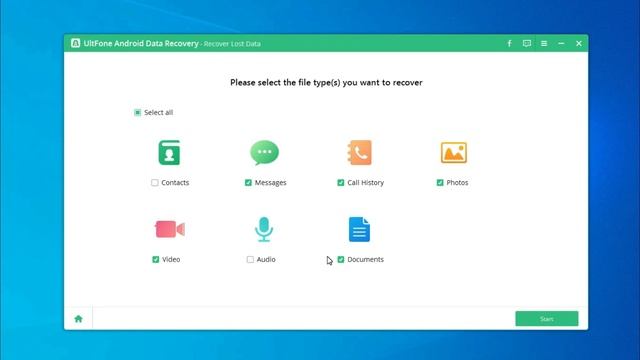
Task: Close the UltFone Android Data Recovery window
Action: [x=579, y=43]
